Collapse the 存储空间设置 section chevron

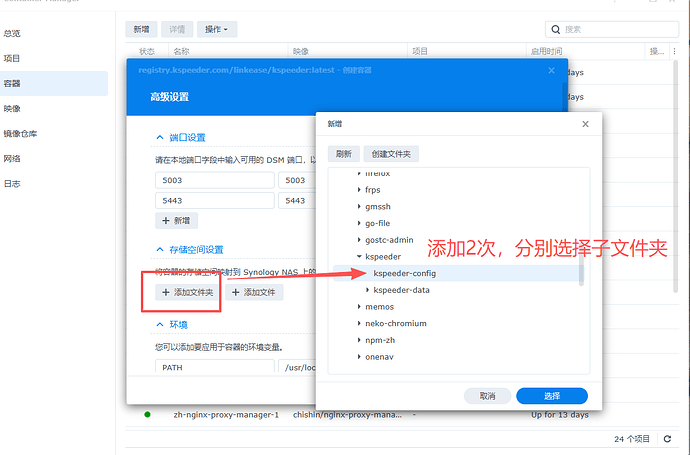[x=159, y=249]
